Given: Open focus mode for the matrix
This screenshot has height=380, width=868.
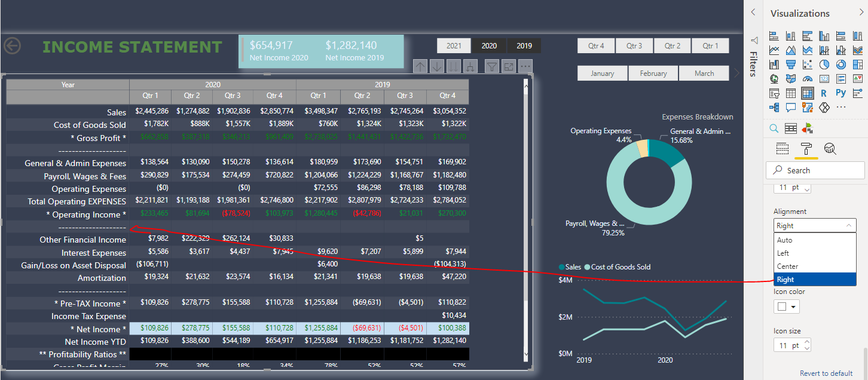Looking at the screenshot, I should pos(509,67).
